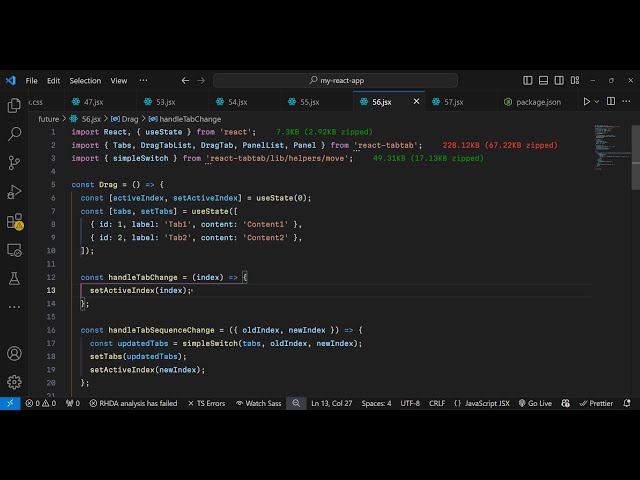Open Run and Debug view
Image resolution: width=640 pixels, height=480 pixels.
14,191
